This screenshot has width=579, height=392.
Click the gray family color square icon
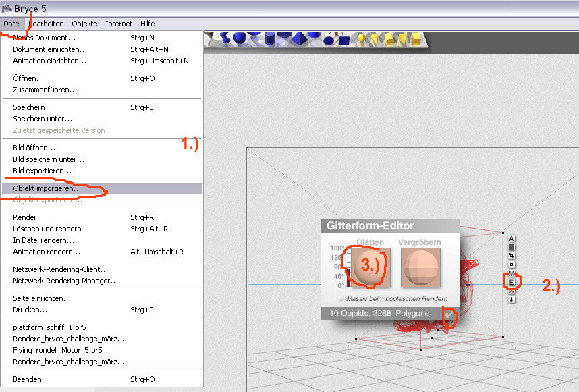point(512,248)
